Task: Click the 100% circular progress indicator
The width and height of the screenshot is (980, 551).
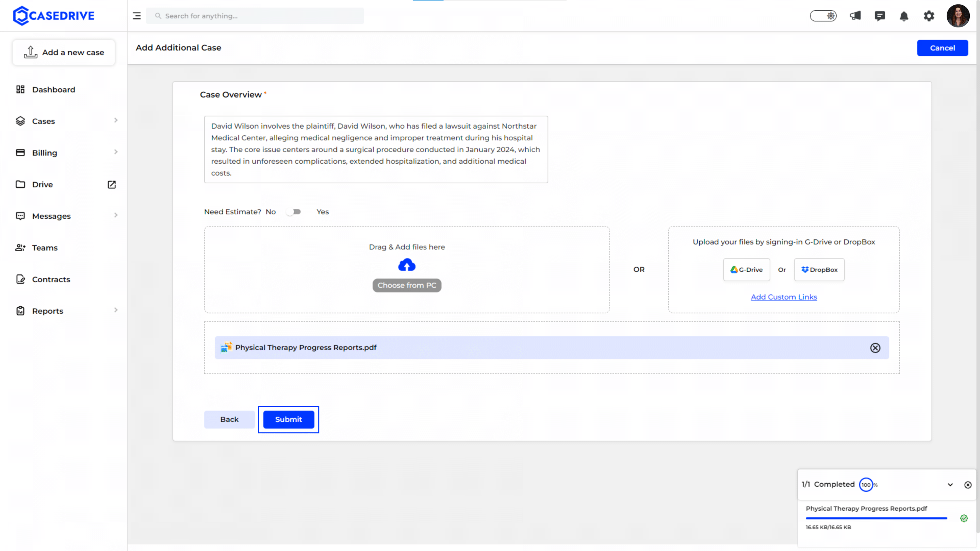Action: click(x=866, y=484)
